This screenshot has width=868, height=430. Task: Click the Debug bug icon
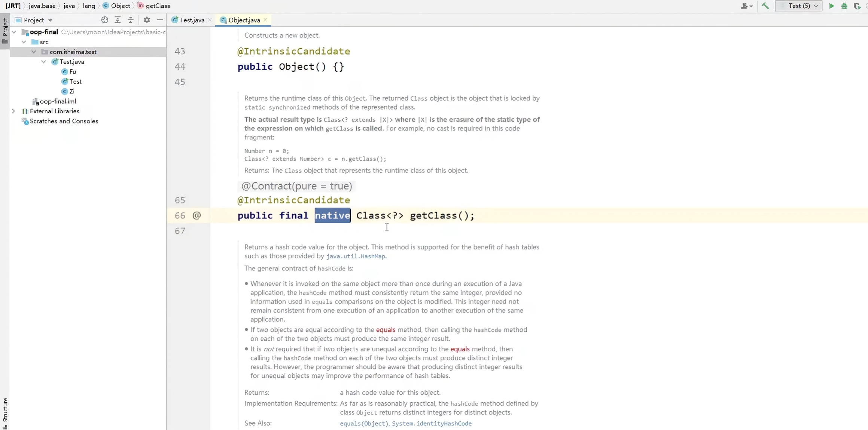844,6
